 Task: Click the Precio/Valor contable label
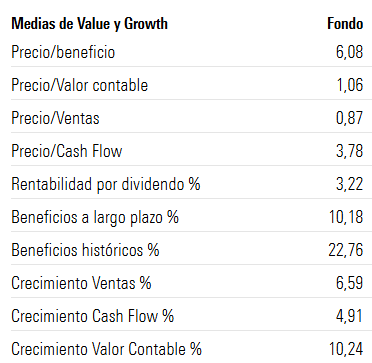coord(79,85)
